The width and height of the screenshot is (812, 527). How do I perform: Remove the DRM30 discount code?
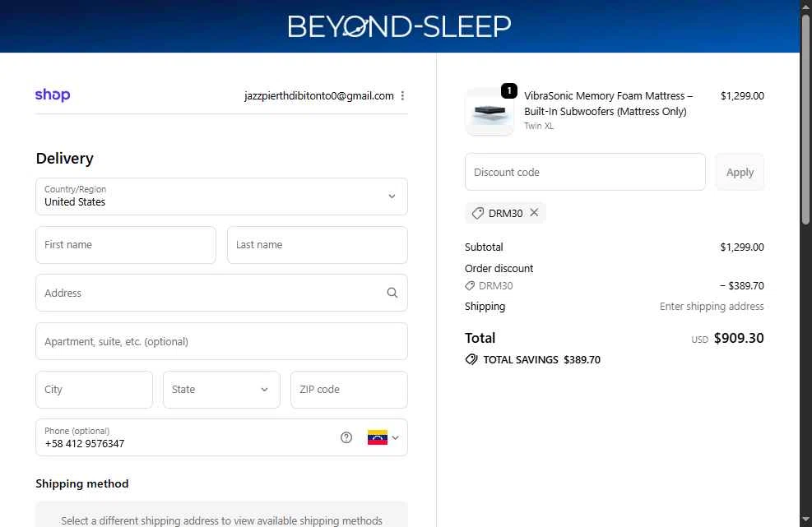[x=534, y=212]
